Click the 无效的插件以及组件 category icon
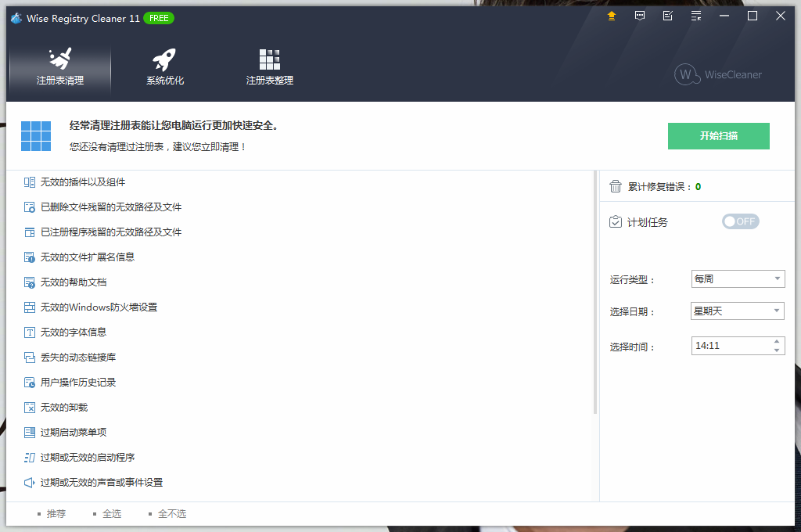The image size is (801, 532). point(30,182)
